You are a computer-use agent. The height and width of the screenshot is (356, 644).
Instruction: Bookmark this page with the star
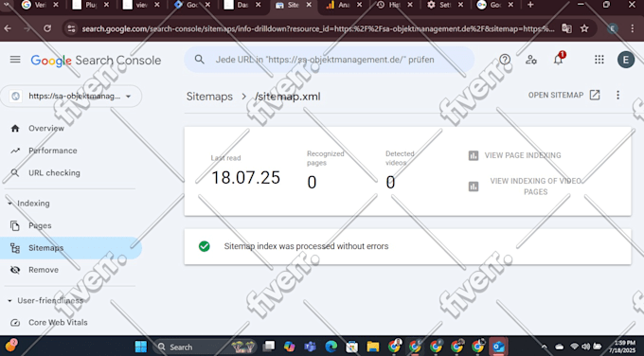click(x=584, y=28)
